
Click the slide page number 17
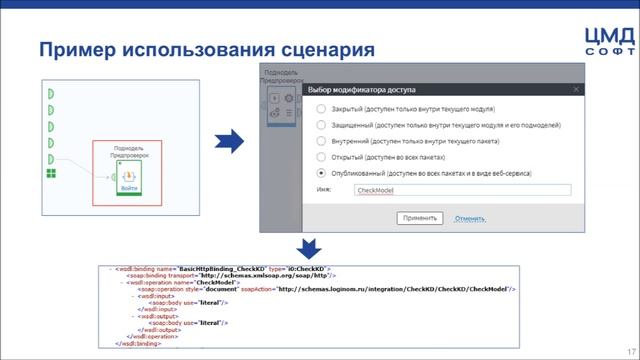click(631, 351)
